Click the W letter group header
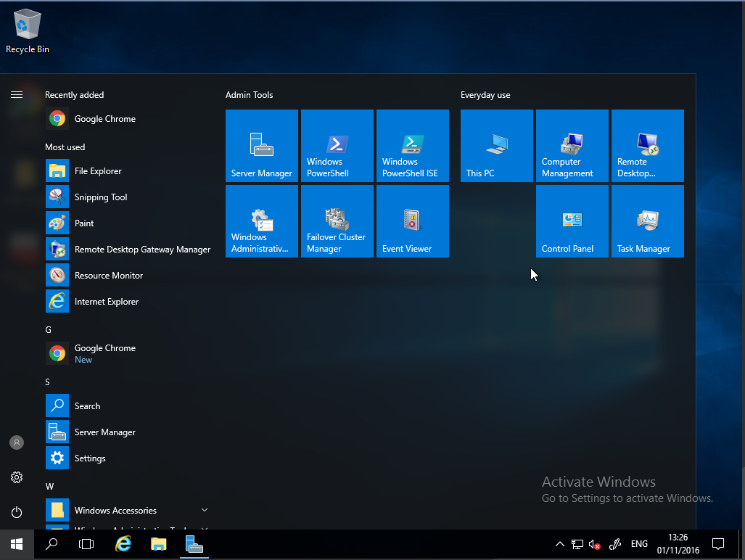This screenshot has height=560, width=745. [49, 487]
